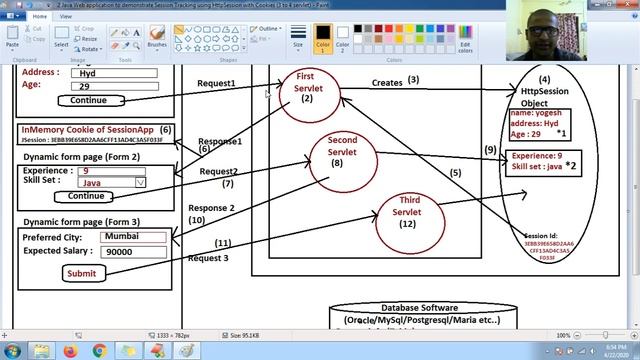Choose the Diamond shape
Screen dimensions: 640x360
pyautogui.click(x=188, y=39)
